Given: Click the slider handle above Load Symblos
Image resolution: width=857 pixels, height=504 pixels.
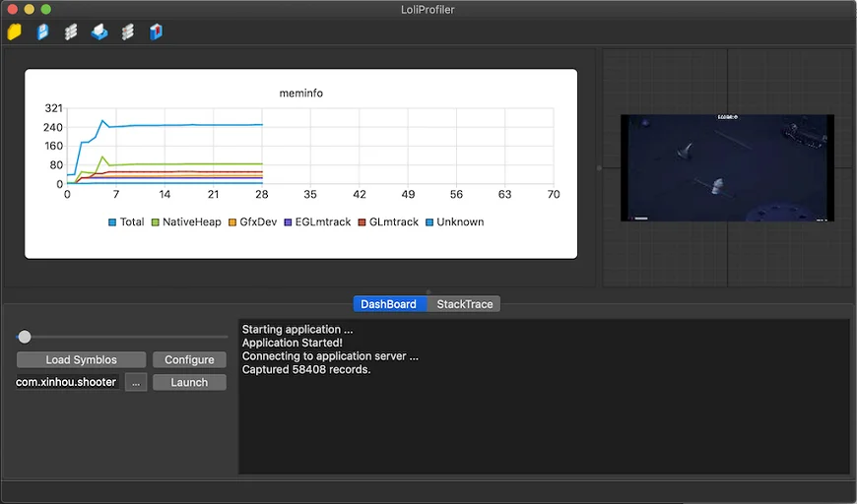Looking at the screenshot, I should pyautogui.click(x=24, y=337).
